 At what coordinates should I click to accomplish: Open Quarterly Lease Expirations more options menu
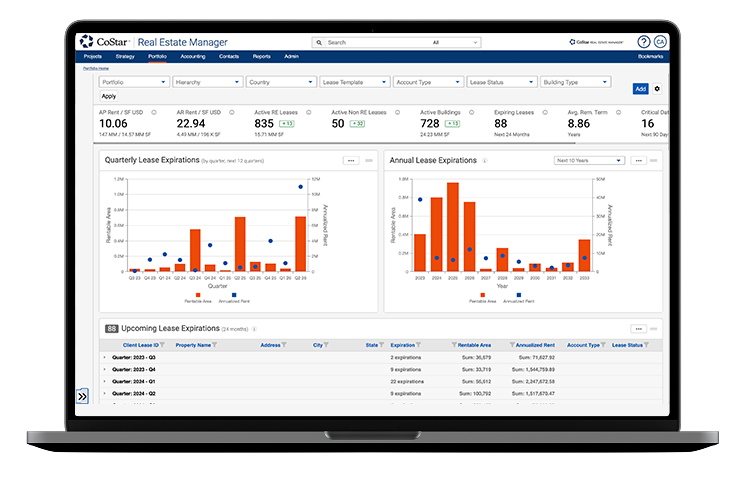click(351, 160)
